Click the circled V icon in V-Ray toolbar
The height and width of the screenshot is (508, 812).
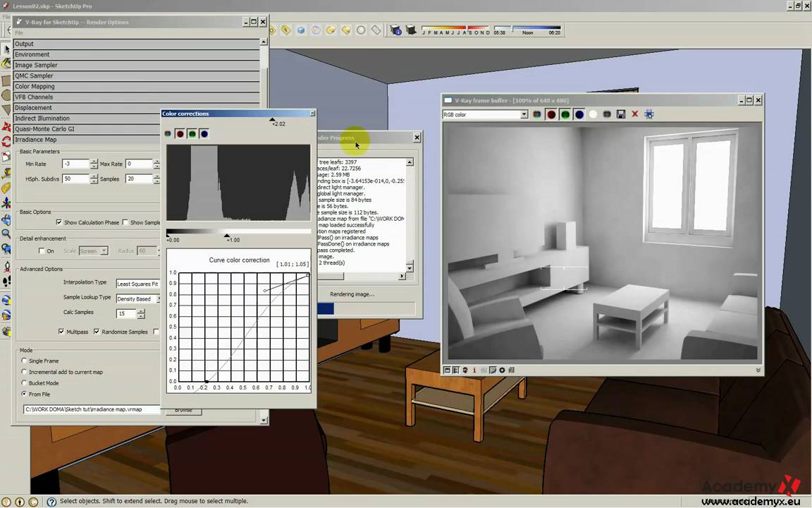pos(316,30)
